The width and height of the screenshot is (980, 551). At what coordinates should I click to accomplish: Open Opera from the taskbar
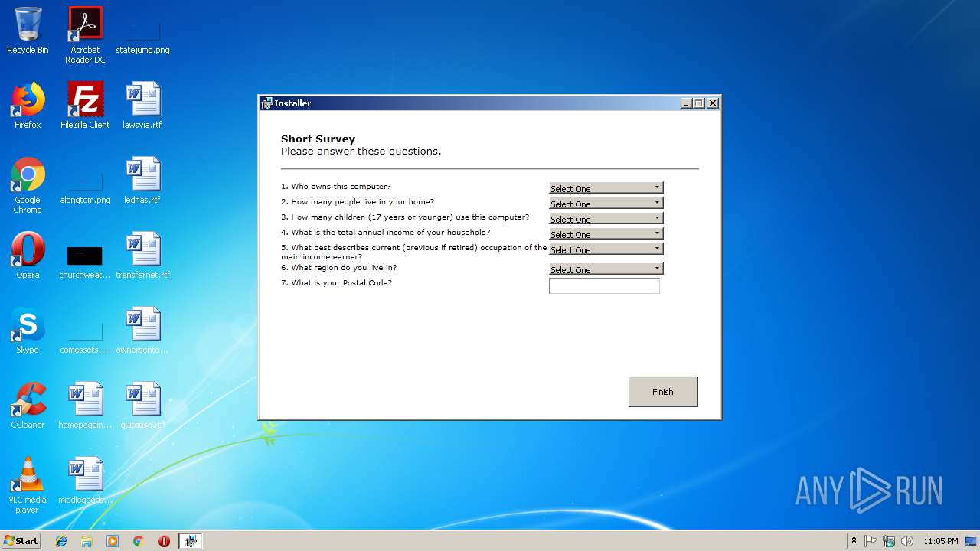[x=164, y=541]
